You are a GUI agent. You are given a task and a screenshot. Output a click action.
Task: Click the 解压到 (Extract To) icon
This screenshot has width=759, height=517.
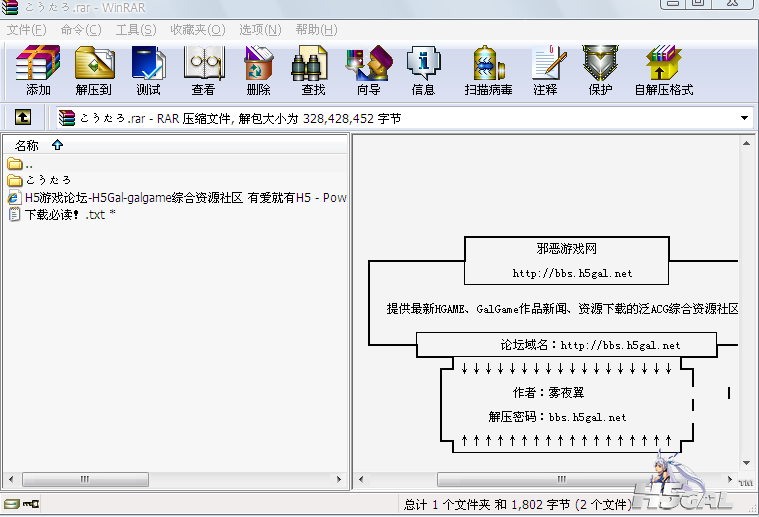tap(94, 70)
